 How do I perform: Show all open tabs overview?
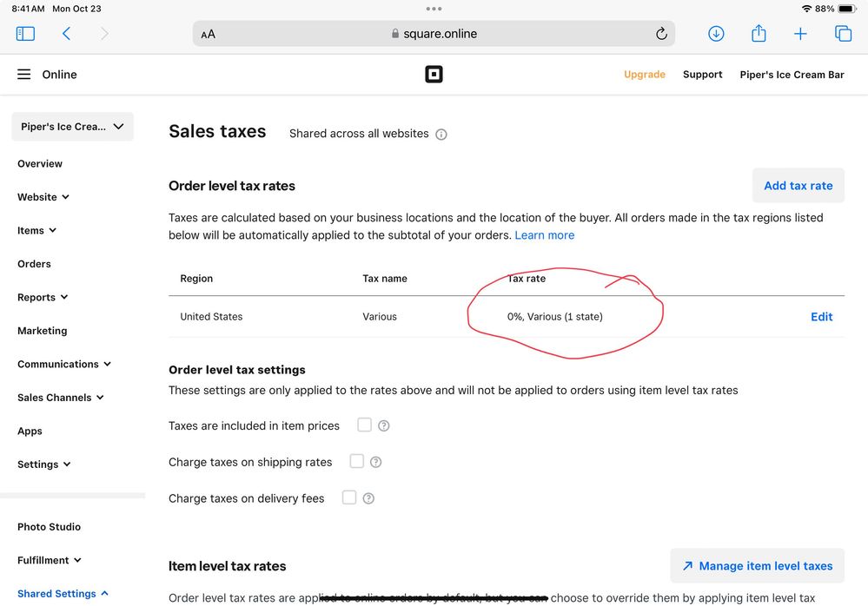pos(843,34)
